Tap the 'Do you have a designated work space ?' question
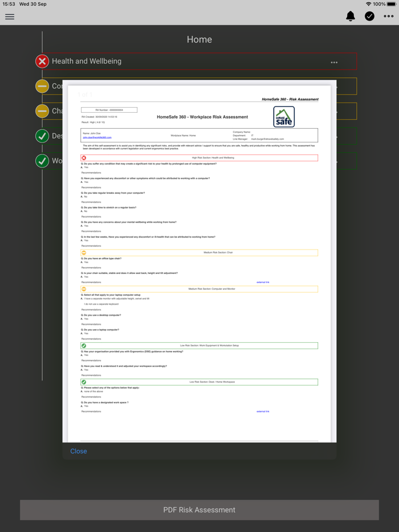Image resolution: width=399 pixels, height=532 pixels. (104, 403)
